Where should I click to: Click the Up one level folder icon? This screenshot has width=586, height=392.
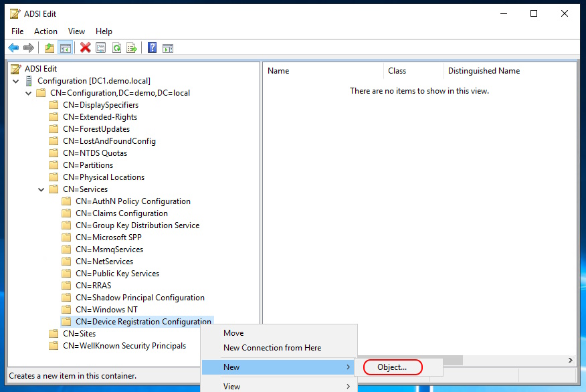(50, 48)
